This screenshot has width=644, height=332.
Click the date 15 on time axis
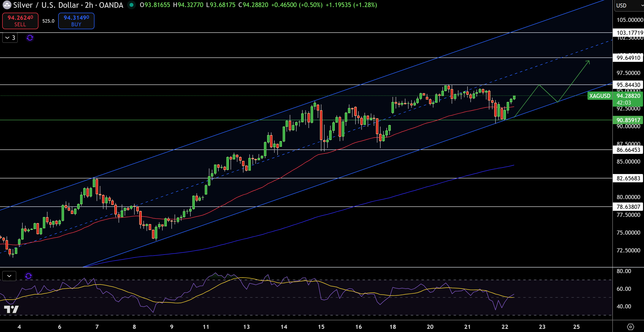pos(321,327)
